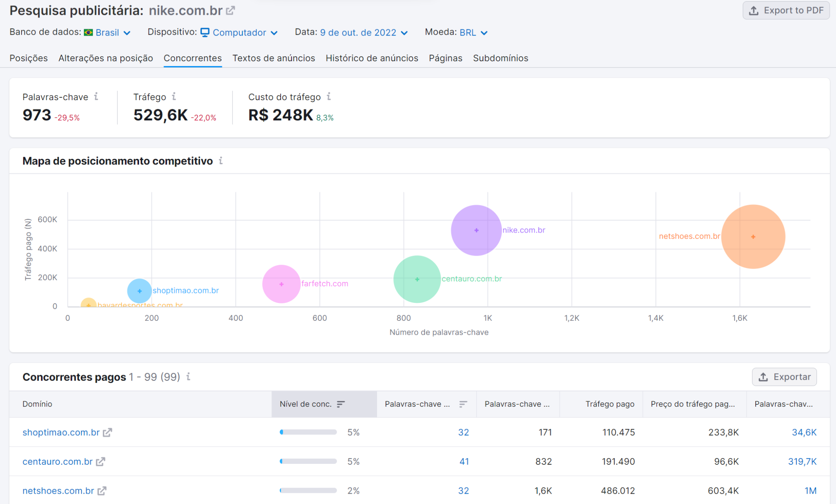Screen dimensions: 836x504
Task: Go to the Subdomínios tab
Action: [x=500, y=58]
